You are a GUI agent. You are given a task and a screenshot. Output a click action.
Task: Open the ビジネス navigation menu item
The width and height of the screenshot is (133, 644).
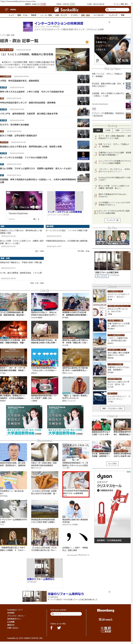click(74, 15)
